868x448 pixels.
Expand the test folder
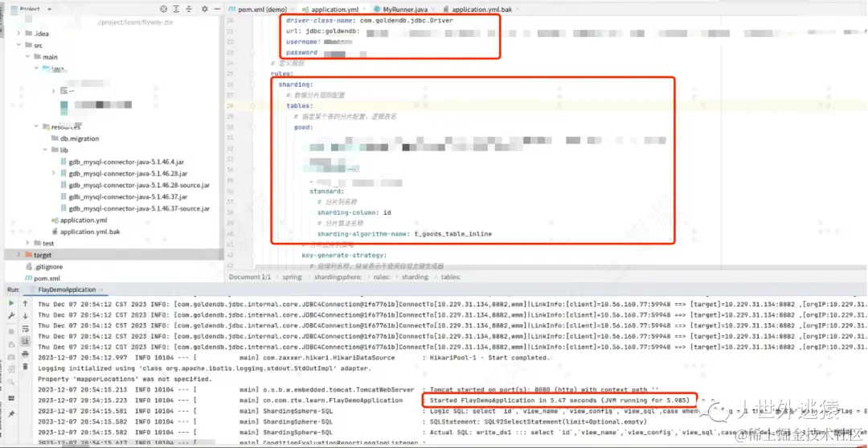click(27, 243)
